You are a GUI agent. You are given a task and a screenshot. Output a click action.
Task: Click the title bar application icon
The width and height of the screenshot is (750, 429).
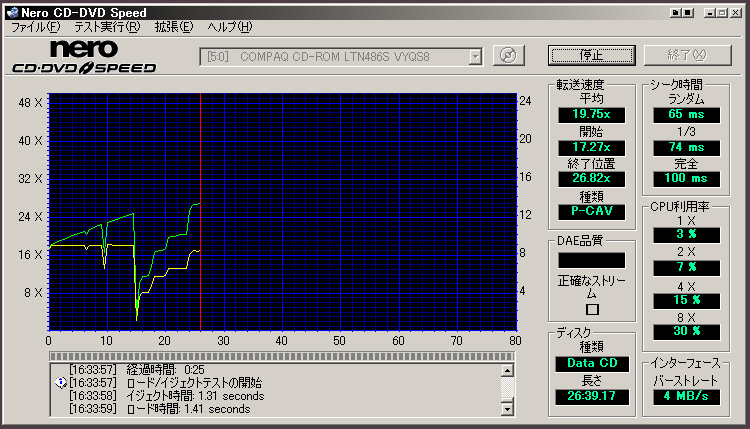point(11,11)
